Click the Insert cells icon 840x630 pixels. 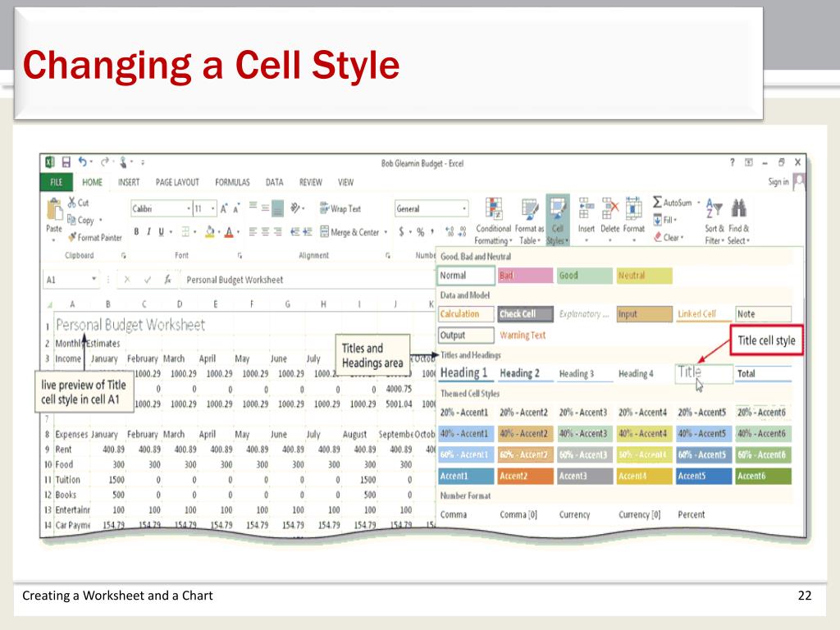[x=587, y=208]
